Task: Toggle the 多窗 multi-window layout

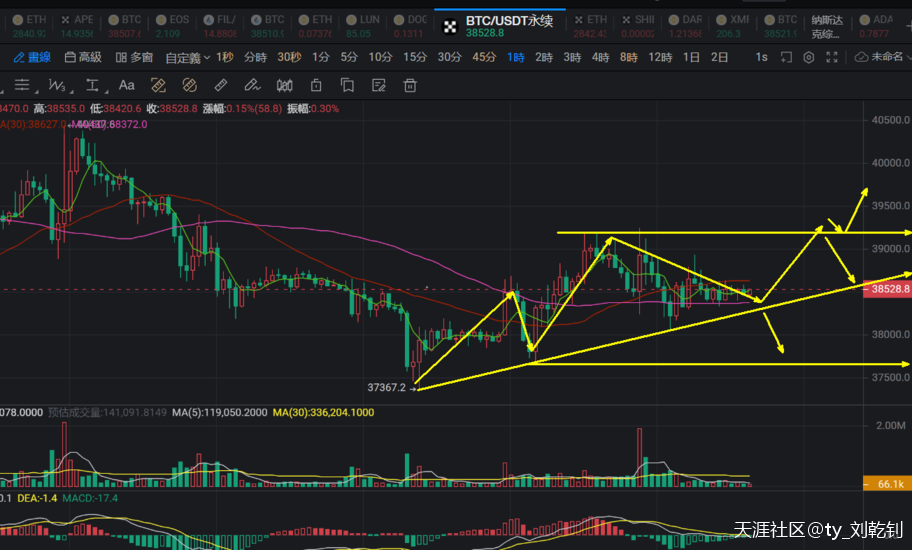Action: 134,57
